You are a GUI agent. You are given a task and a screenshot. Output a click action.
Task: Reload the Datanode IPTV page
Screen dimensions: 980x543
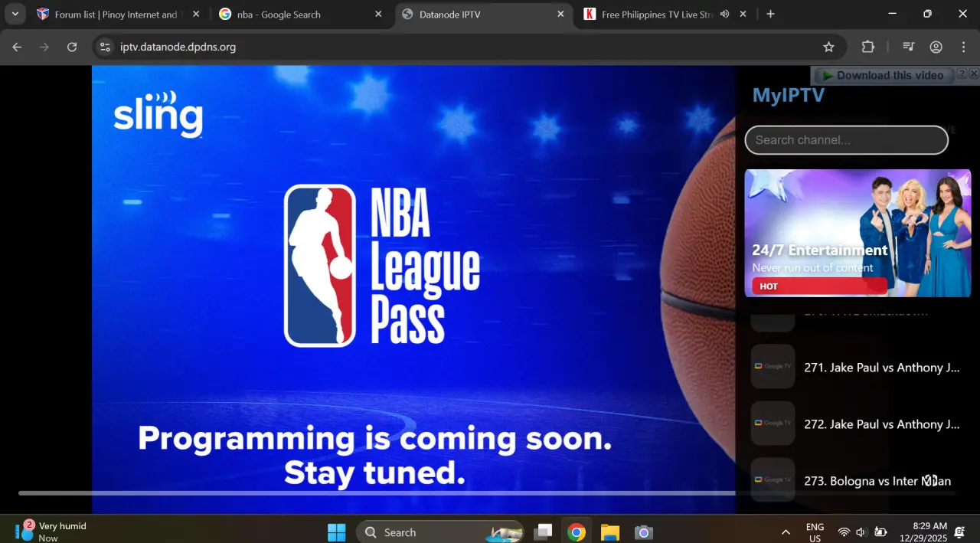pyautogui.click(x=72, y=47)
